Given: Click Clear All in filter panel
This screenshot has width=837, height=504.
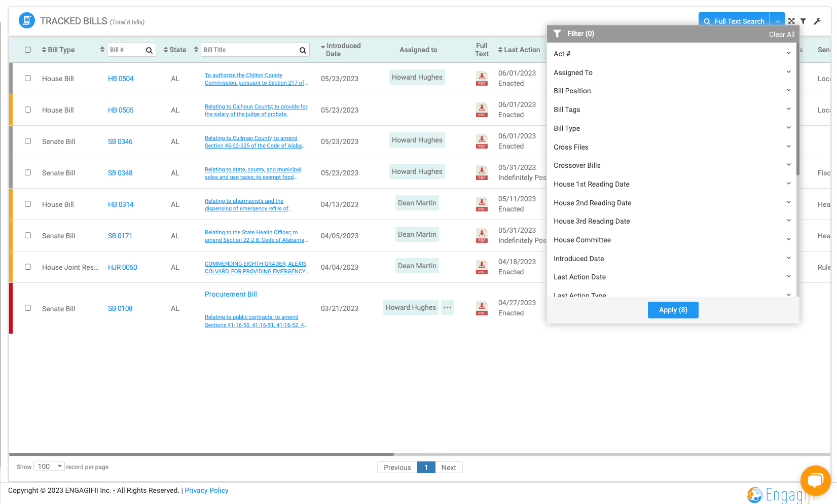Looking at the screenshot, I should pyautogui.click(x=781, y=34).
